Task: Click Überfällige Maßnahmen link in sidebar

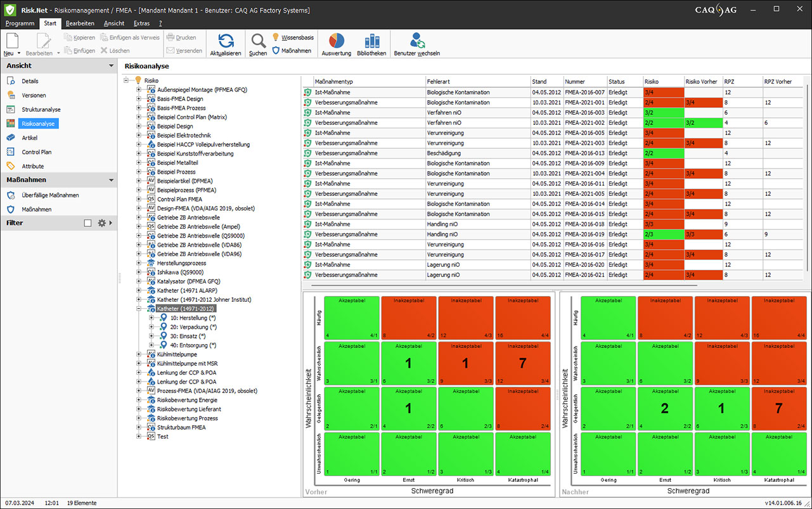Action: tap(50, 195)
